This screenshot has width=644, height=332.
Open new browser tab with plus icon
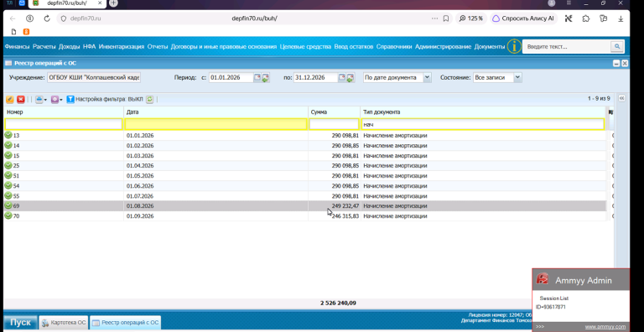(113, 3)
